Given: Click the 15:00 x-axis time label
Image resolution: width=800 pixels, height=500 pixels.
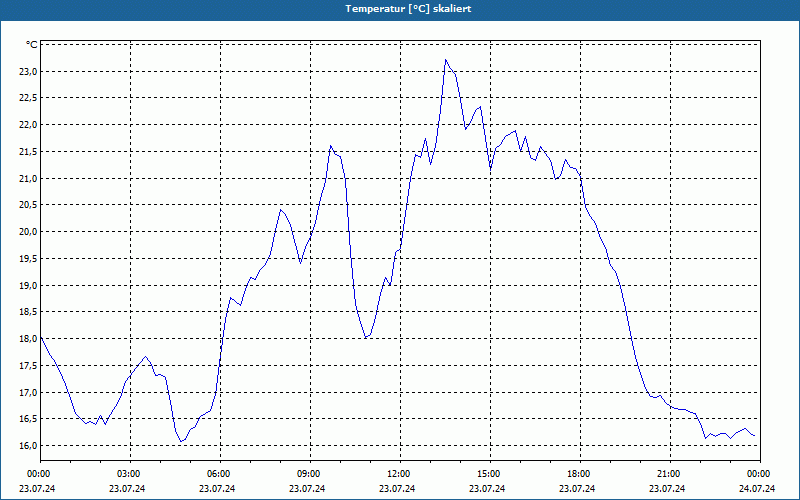Looking at the screenshot, I should pyautogui.click(x=490, y=474).
